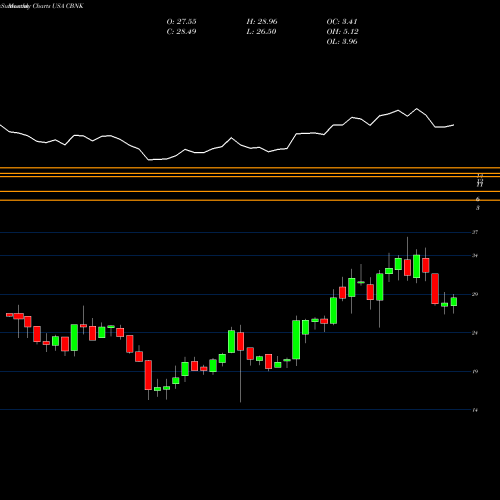Screen dimensions: 500x500
Task: Click the 6 label on indicator scale
Action: tap(478, 199)
